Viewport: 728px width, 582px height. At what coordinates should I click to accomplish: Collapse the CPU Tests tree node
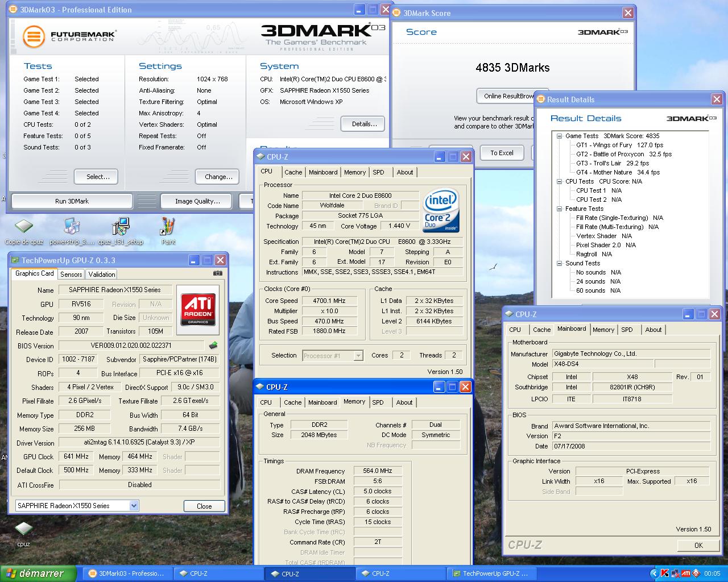pyautogui.click(x=559, y=181)
